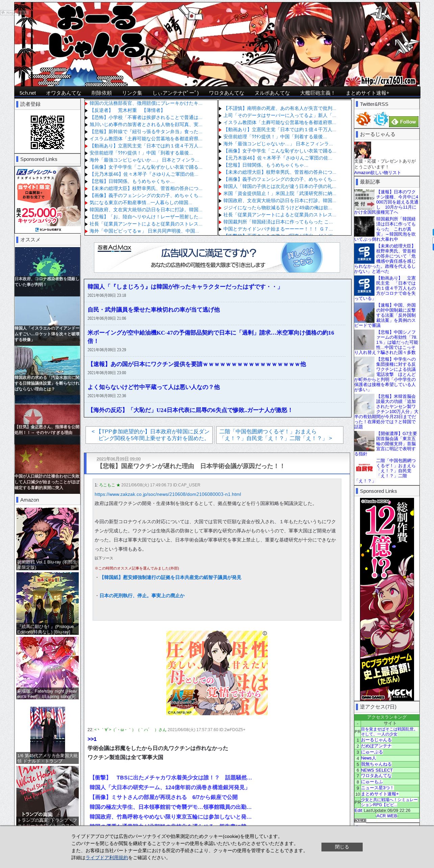Open the 5ch.net menu item
Image resolution: width=434 pixels, height=868 pixels.
[x=28, y=93]
